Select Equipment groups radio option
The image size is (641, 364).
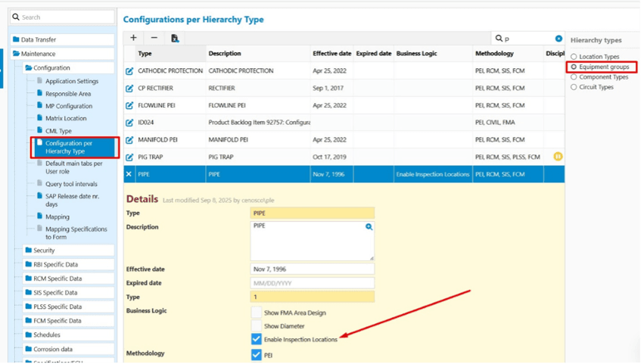(x=574, y=67)
